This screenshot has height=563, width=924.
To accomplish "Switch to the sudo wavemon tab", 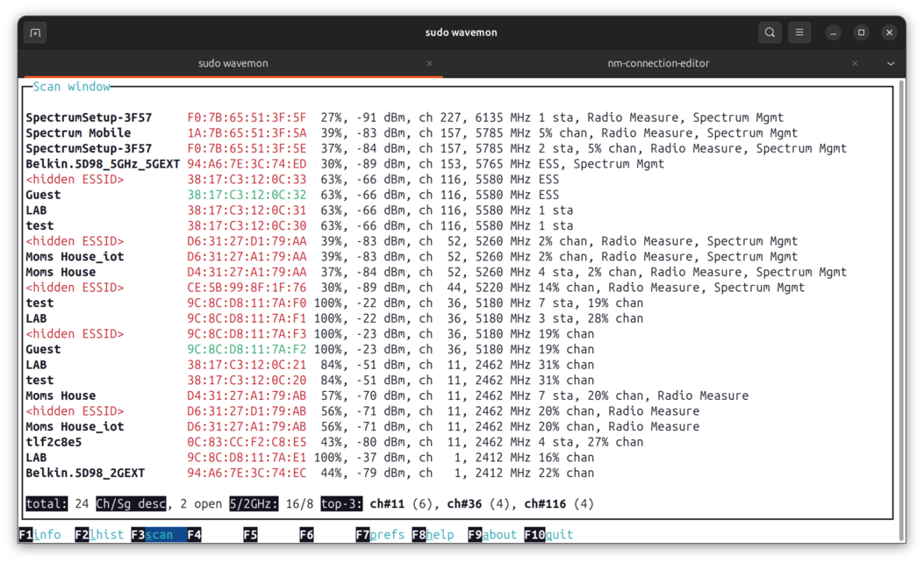I will [x=233, y=63].
